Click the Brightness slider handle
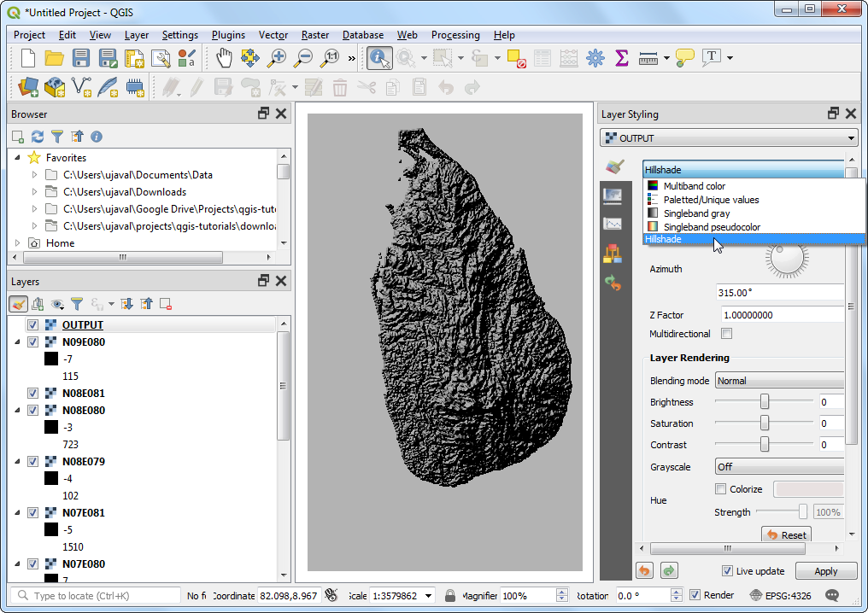The image size is (868, 613). 765,402
